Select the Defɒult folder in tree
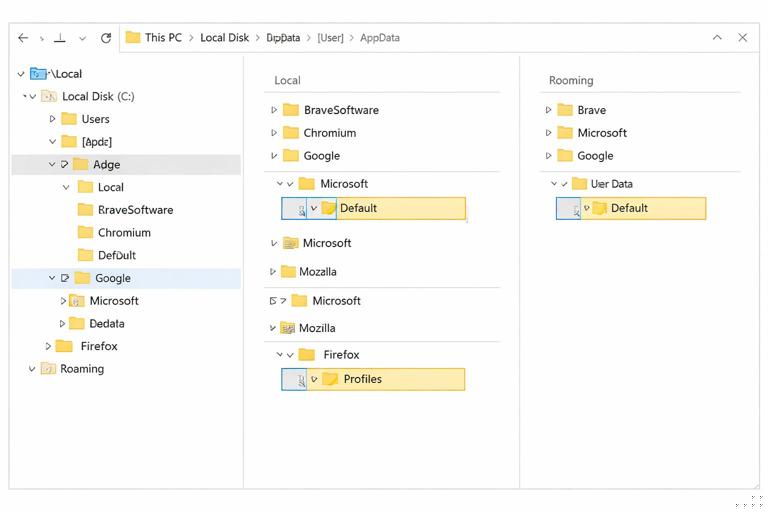Image resolution: width=768 pixels, height=512 pixels. click(x=117, y=255)
